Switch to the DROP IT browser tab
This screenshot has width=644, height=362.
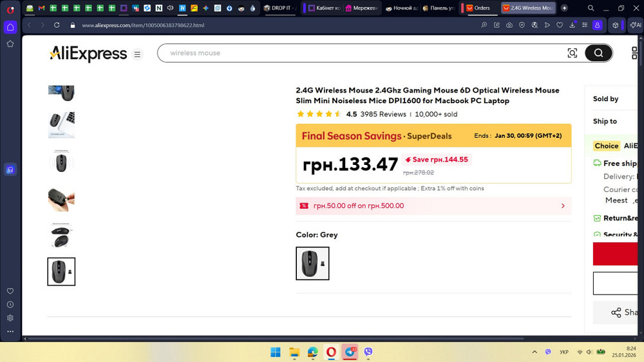click(280, 8)
